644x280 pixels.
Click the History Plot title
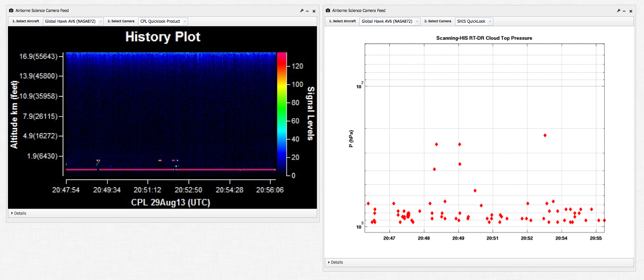pos(163,37)
